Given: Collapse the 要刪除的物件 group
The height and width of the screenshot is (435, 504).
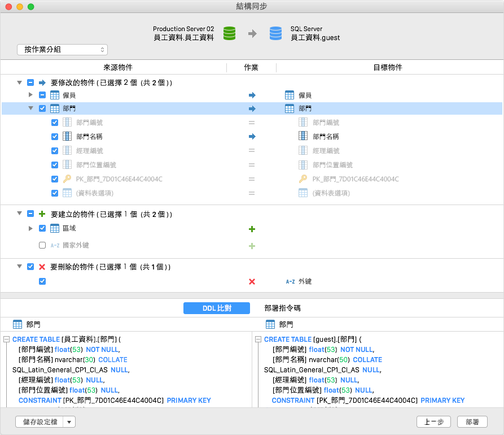Looking at the screenshot, I should click(x=19, y=267).
